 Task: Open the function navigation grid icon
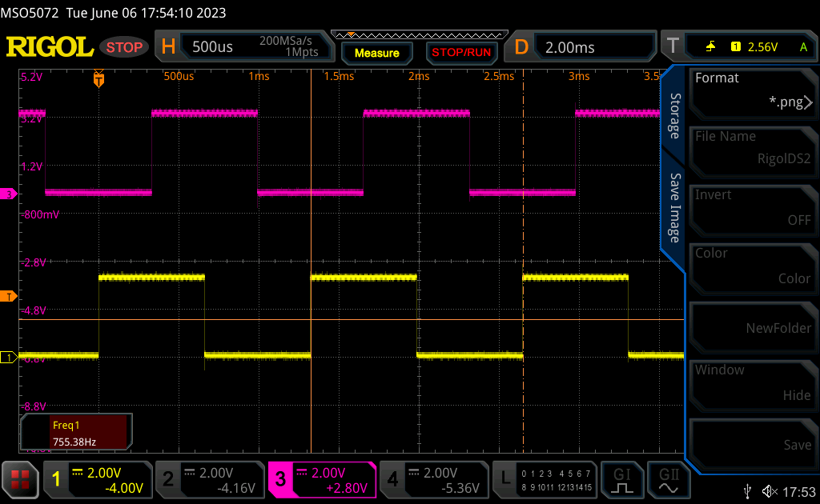pos(20,480)
